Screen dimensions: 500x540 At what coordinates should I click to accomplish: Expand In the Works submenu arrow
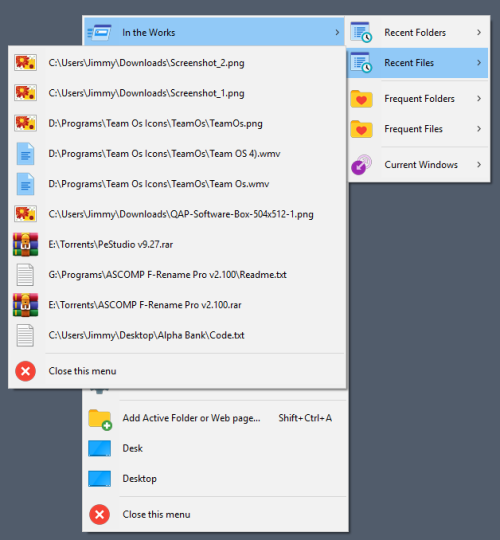337,32
